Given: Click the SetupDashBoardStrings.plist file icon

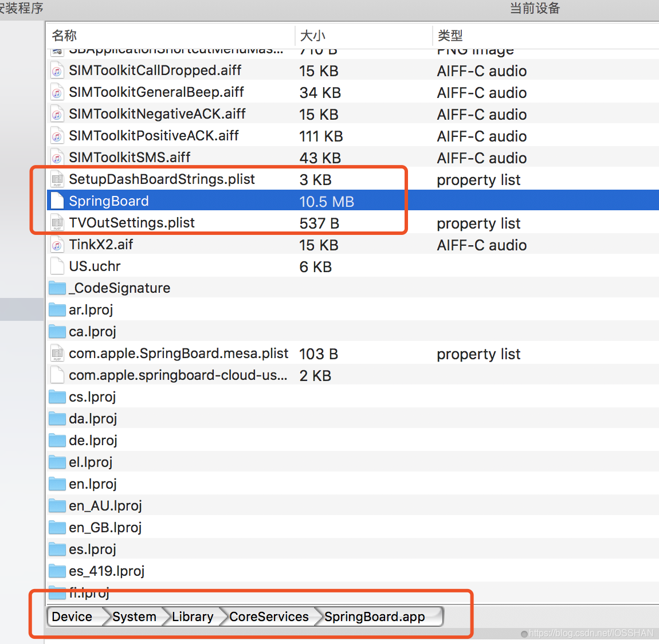Looking at the screenshot, I should 57,179.
